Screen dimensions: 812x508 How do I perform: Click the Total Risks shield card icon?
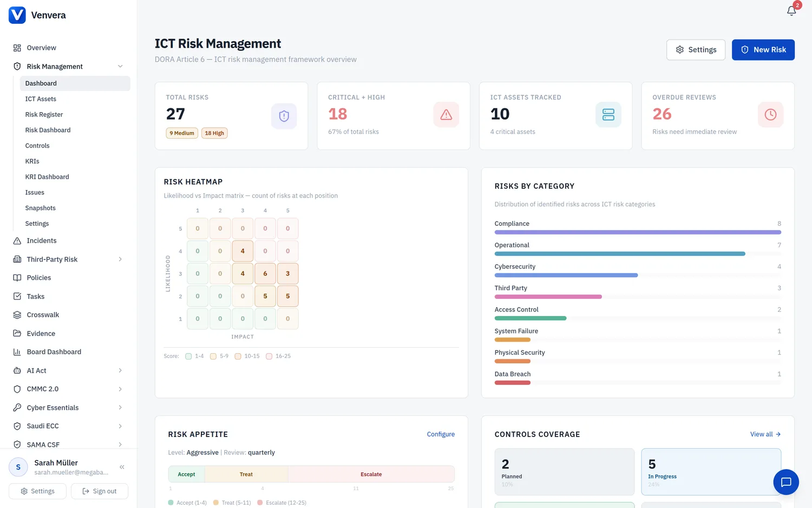point(284,116)
